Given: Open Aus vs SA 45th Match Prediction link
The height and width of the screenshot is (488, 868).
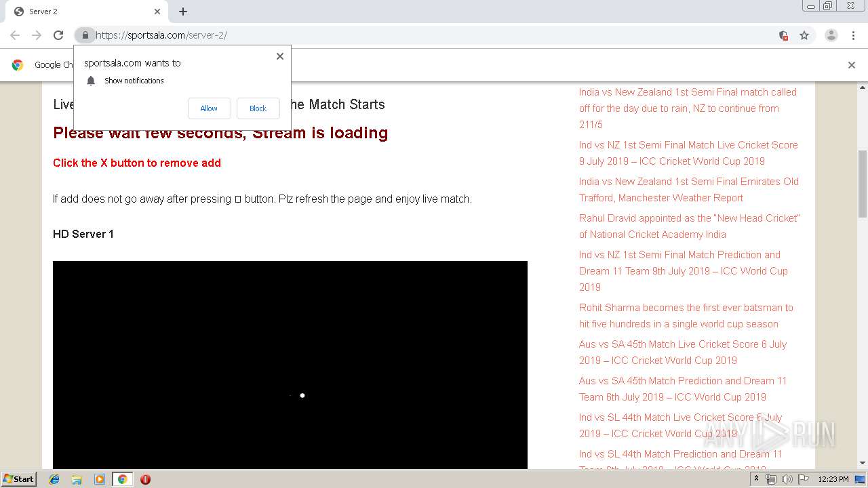Looking at the screenshot, I should pyautogui.click(x=683, y=389).
